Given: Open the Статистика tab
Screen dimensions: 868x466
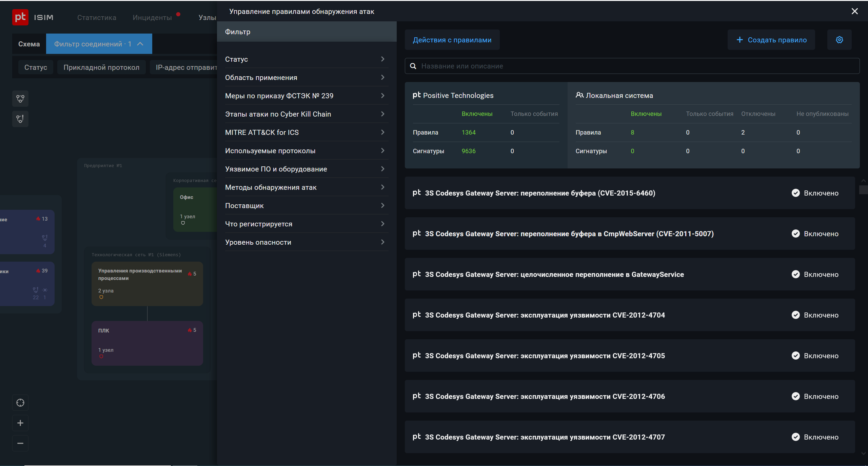Looking at the screenshot, I should 97,18.
